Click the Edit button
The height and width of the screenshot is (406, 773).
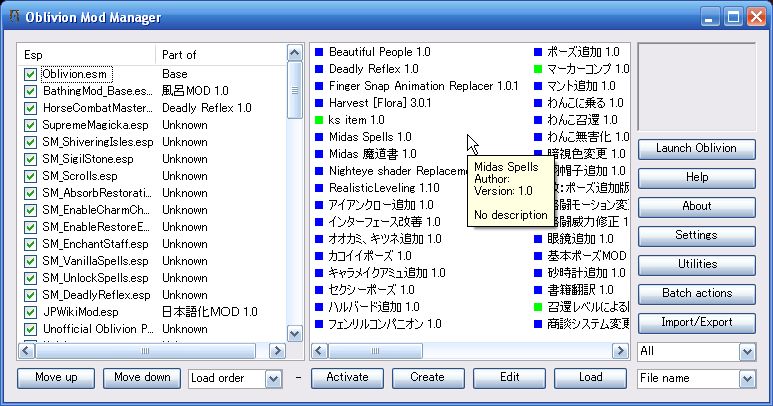pos(509,378)
